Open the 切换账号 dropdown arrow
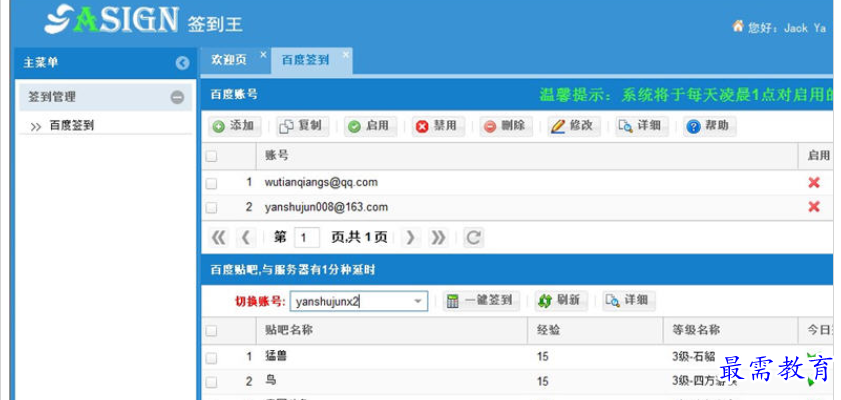 tap(418, 301)
